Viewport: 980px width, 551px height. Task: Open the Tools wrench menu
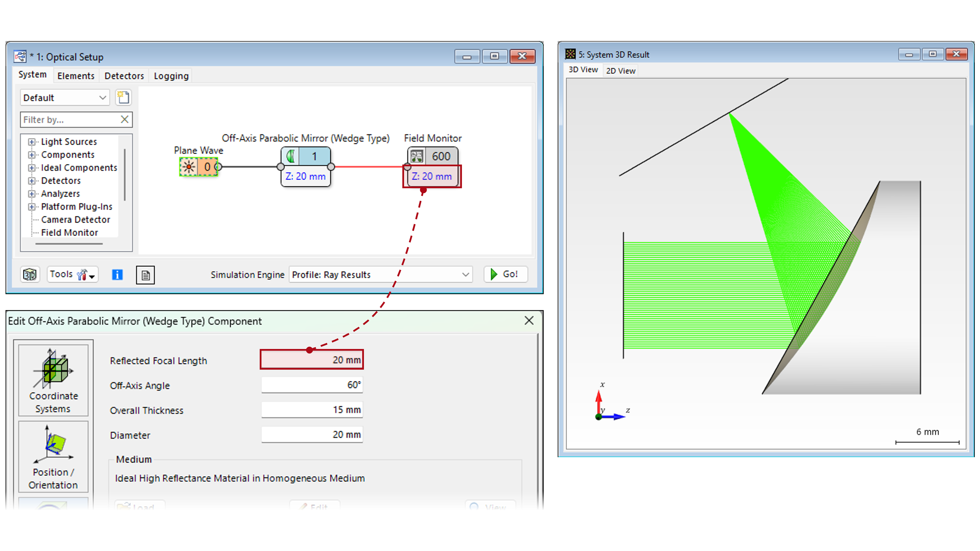coord(73,274)
